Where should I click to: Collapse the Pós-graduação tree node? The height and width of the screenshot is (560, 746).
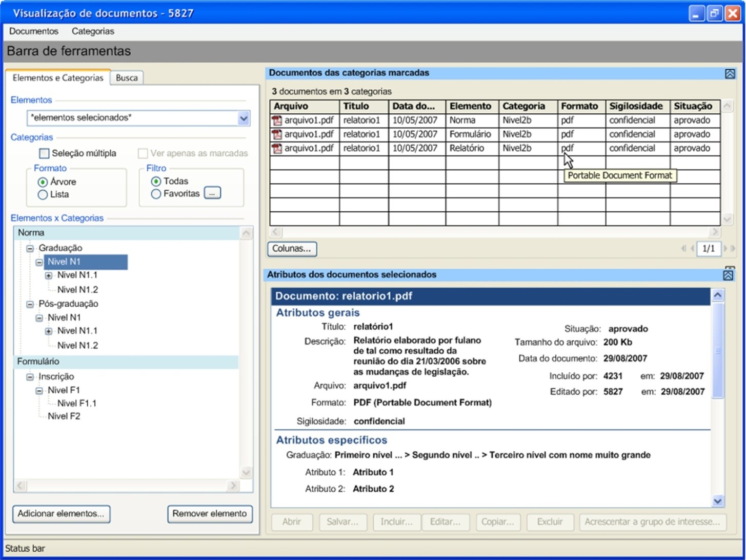(x=30, y=304)
